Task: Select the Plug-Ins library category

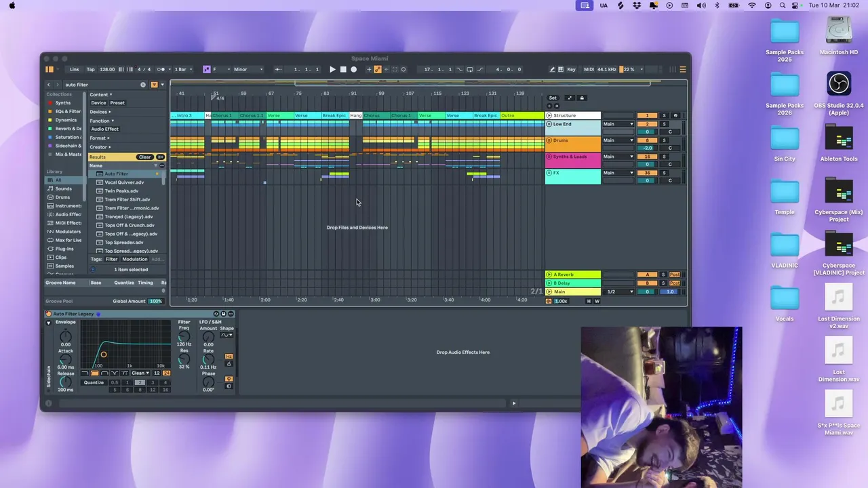Action: coord(64,249)
